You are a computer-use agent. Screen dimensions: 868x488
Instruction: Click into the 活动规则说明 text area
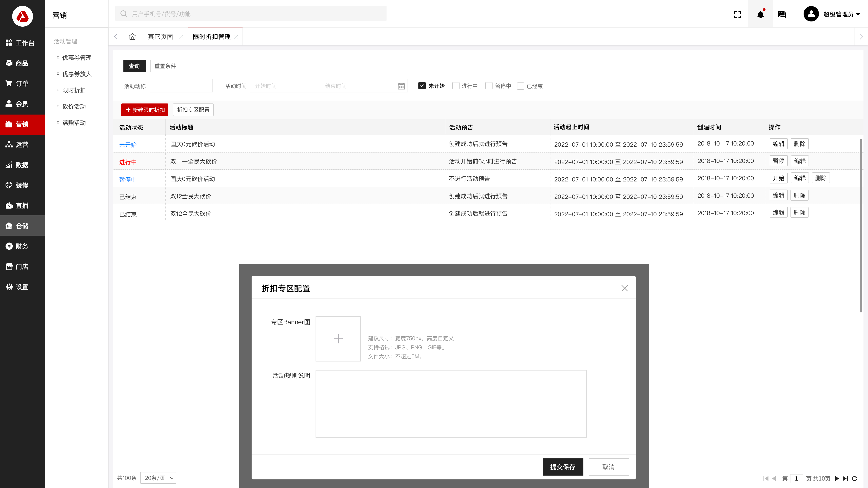click(451, 404)
